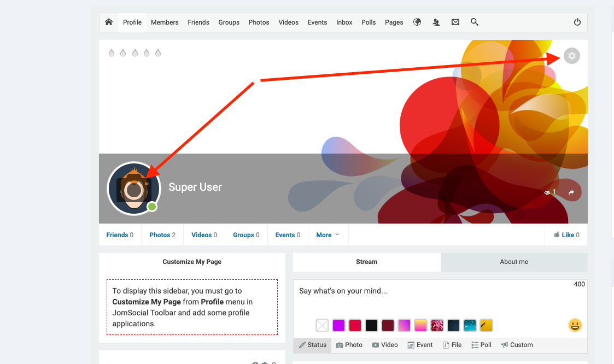This screenshot has width=614, height=364.
Task: Open Photos in the top toolbar
Action: [x=259, y=22]
